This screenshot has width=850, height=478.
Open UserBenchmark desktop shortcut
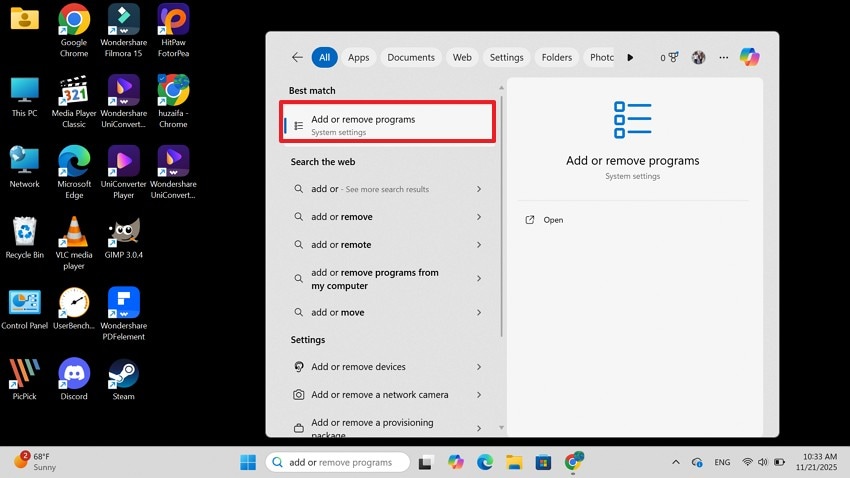[74, 309]
